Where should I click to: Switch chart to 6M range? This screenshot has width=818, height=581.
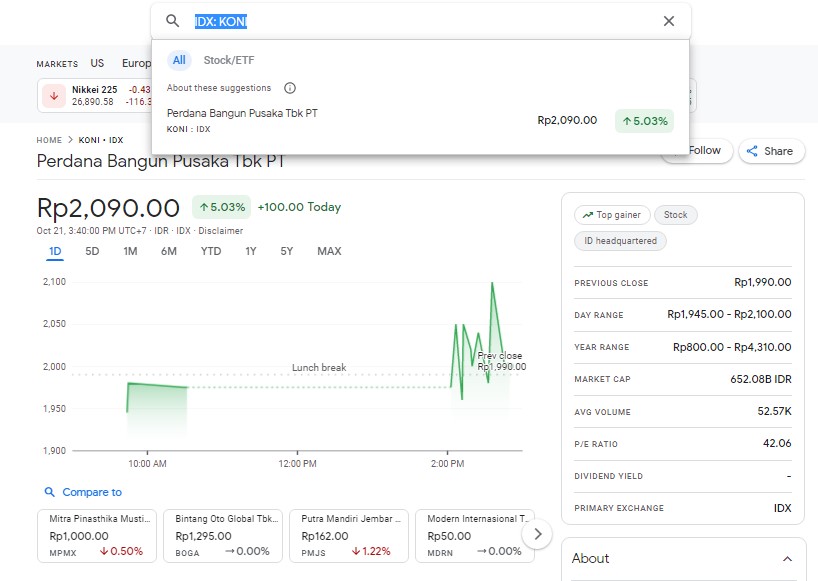pyautogui.click(x=169, y=251)
